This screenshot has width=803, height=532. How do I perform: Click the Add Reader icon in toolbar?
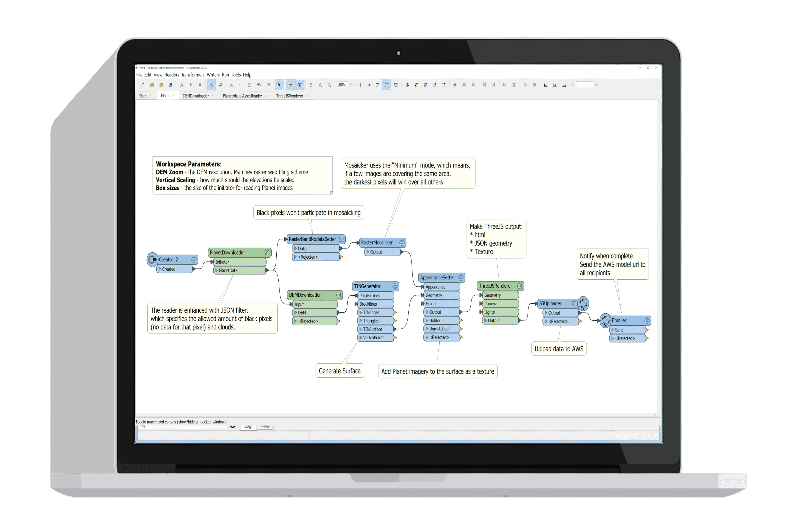coord(407,85)
